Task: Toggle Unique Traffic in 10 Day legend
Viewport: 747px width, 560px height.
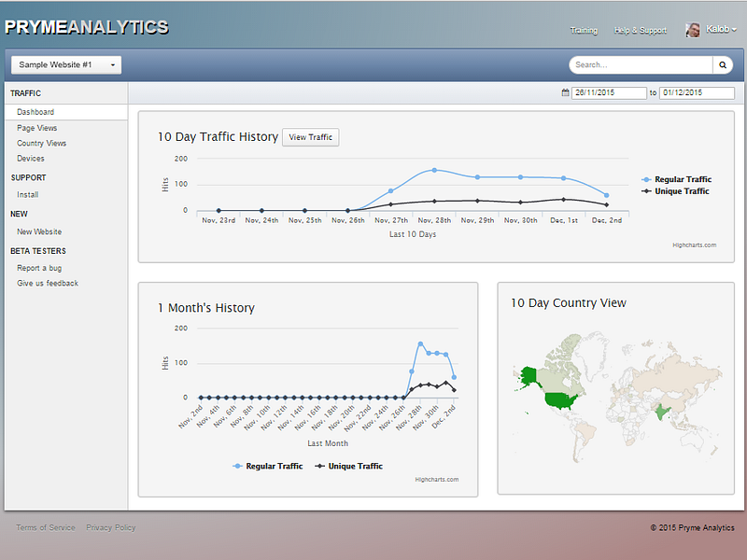Action: click(675, 191)
